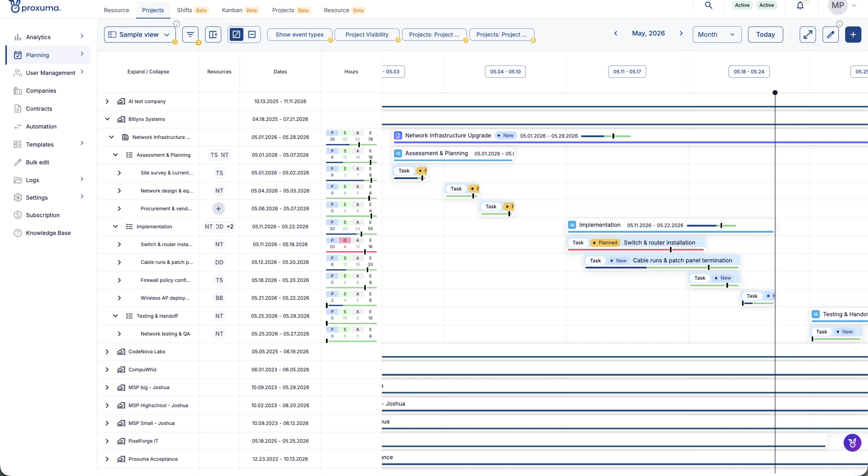Open the Sample view dropdown

pos(140,34)
